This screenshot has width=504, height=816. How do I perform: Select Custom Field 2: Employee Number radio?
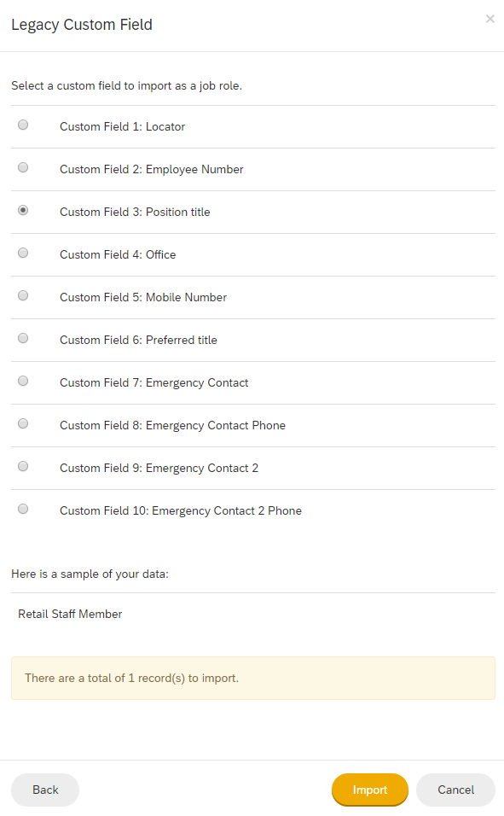point(23,167)
